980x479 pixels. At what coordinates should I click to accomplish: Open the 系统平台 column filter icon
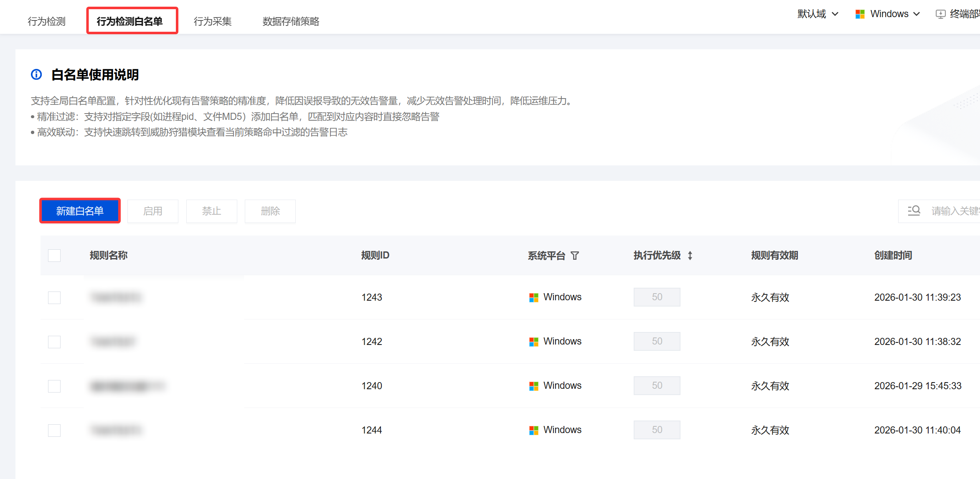(x=575, y=256)
